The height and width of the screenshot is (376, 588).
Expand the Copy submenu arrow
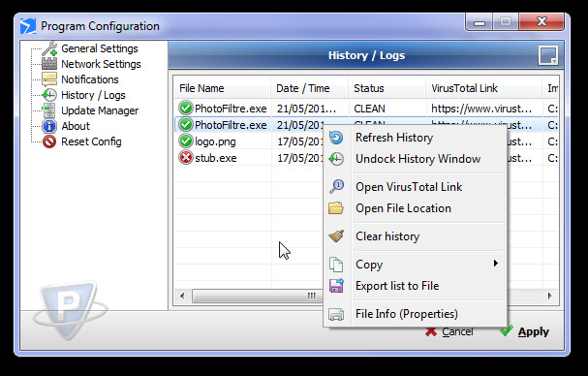pyautogui.click(x=496, y=263)
